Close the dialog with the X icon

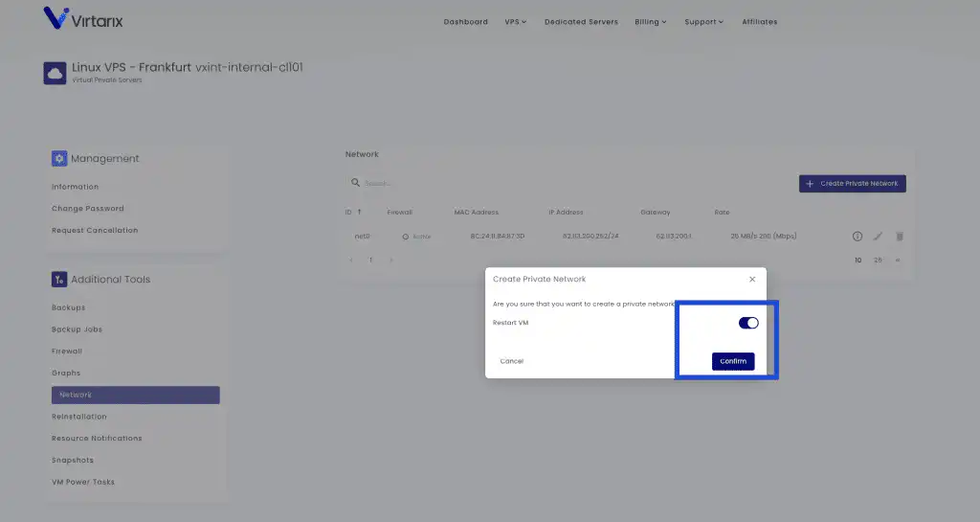pos(752,279)
